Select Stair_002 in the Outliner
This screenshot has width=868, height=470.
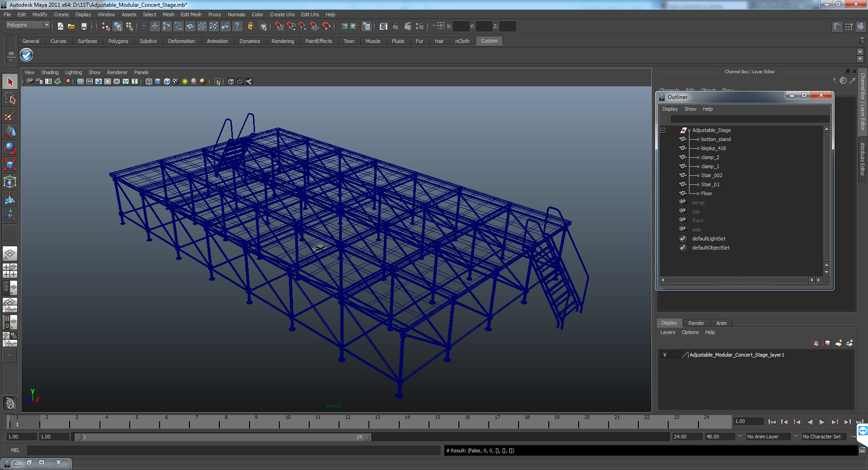(712, 175)
